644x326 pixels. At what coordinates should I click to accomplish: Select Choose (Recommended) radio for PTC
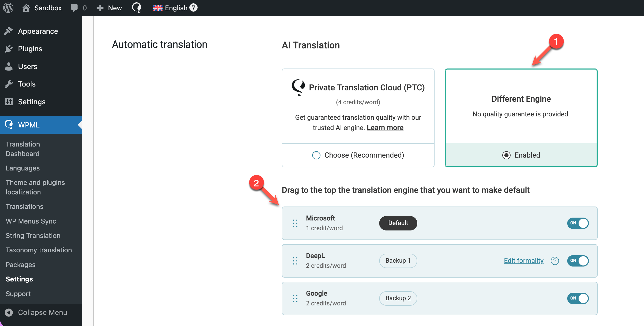pyautogui.click(x=316, y=155)
